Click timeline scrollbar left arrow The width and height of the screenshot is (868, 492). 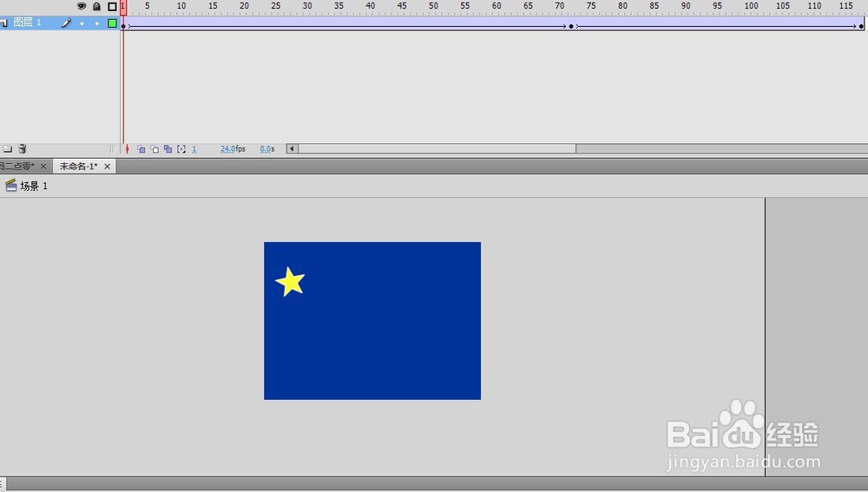coord(293,148)
